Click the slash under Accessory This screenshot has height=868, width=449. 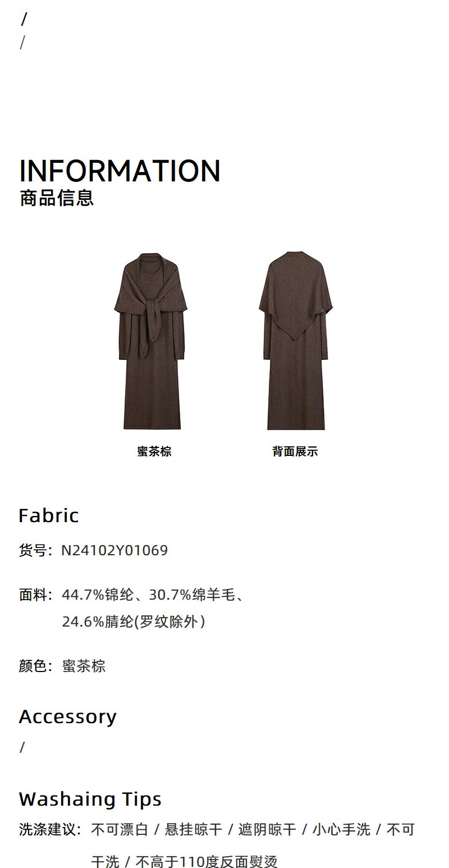22,747
